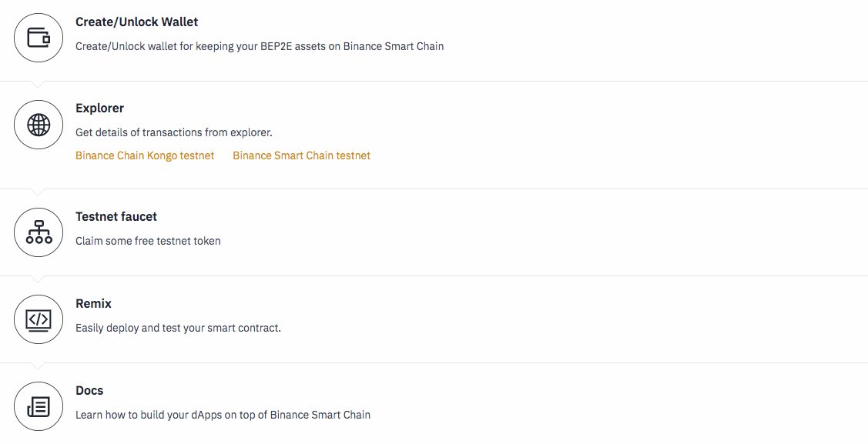The height and width of the screenshot is (444, 868).
Task: Click the globe icon for Explorer
Action: 39,125
